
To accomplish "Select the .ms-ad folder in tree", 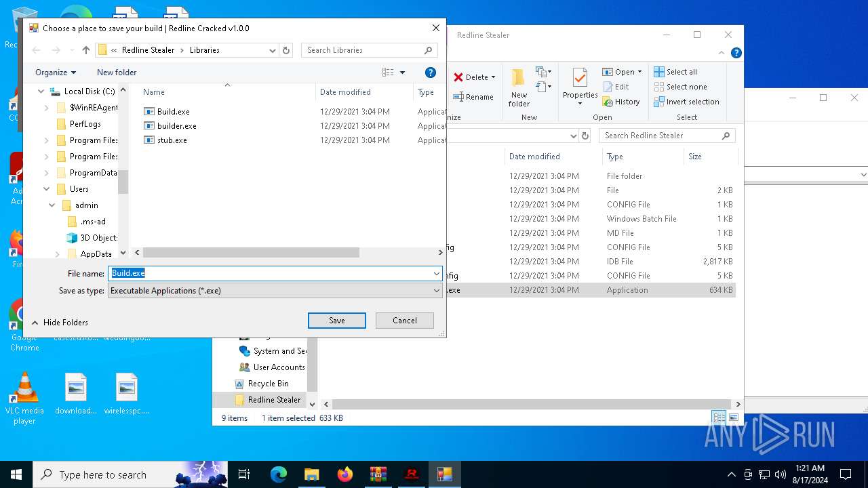I will tap(92, 222).
